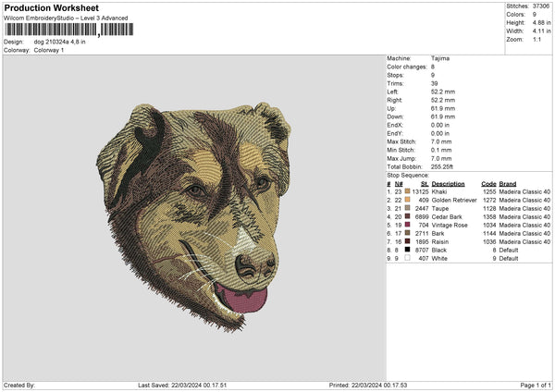This screenshot has width=555, height=392.
Task: Click the Code column header
Action: coord(488,183)
